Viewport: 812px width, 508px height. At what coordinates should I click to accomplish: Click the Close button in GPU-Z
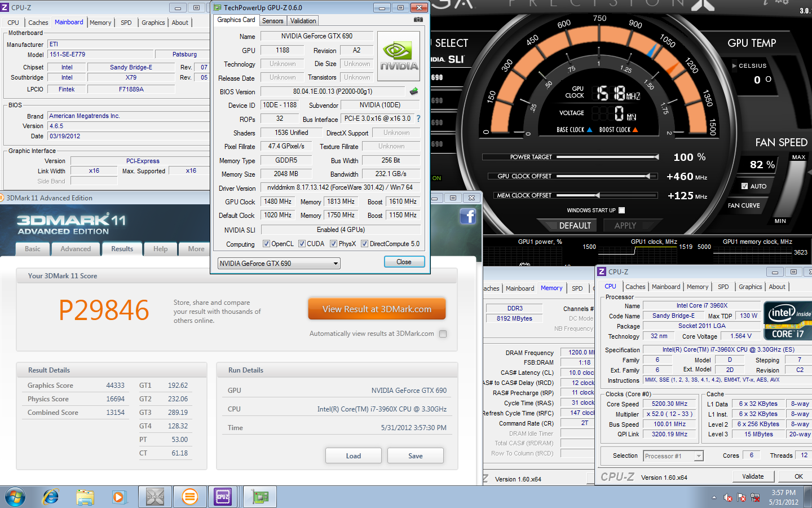[x=404, y=262]
